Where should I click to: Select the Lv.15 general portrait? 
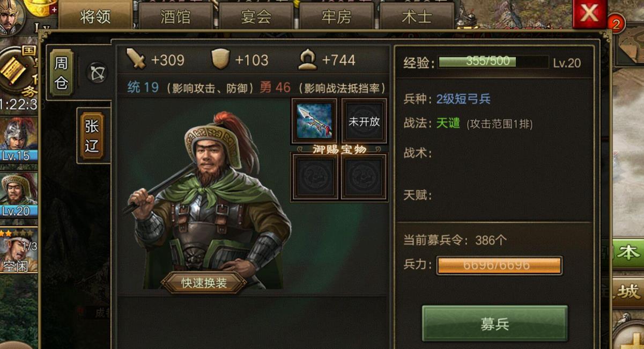coord(19,139)
